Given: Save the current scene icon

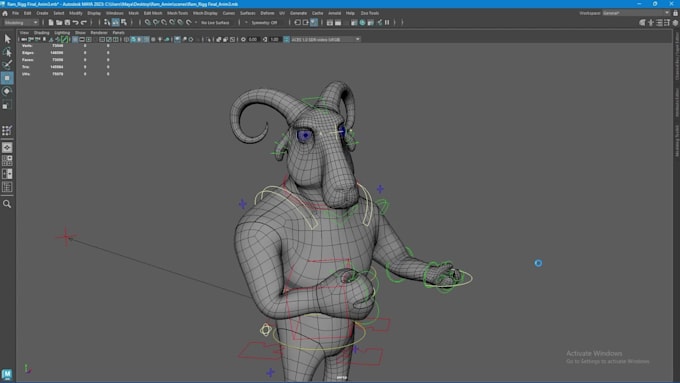Looking at the screenshot, I should coord(67,23).
